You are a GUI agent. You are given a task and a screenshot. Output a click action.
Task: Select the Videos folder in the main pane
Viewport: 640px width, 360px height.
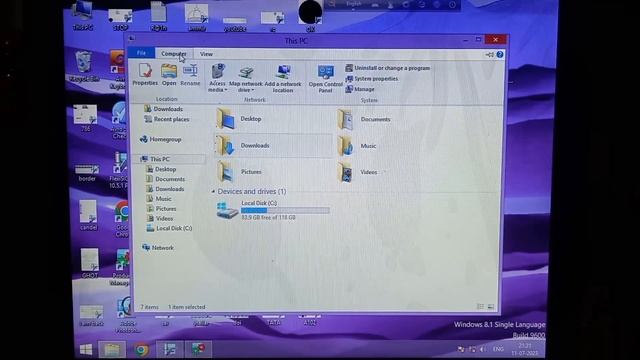357,172
